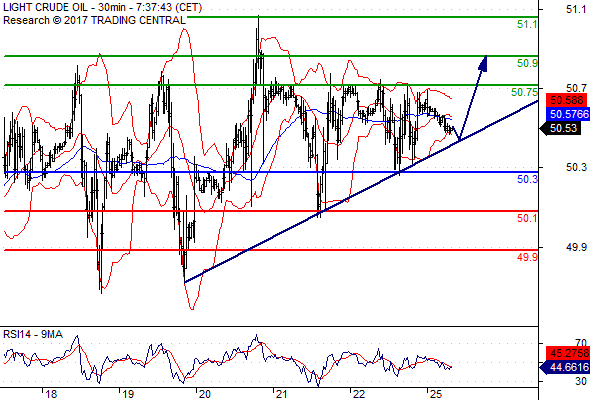Click the 'RSI14 - 9MA' indicator label
This screenshot has width=590, height=400.
[33, 334]
